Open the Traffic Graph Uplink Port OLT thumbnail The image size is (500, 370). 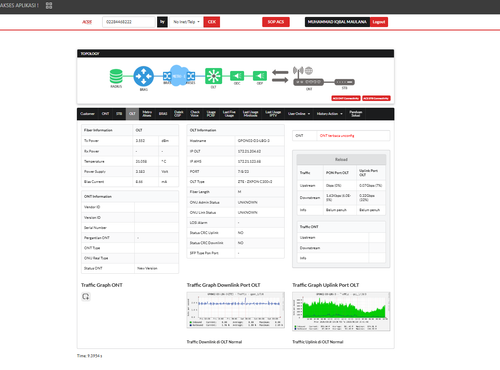(x=341, y=311)
